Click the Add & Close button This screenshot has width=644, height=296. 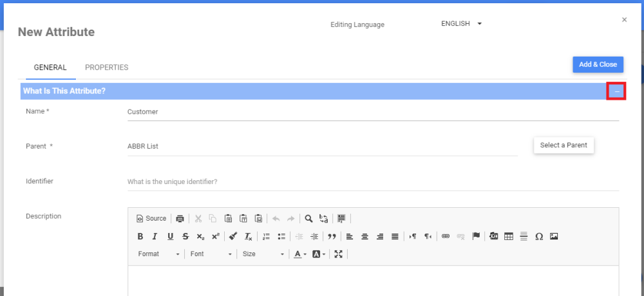click(x=598, y=64)
